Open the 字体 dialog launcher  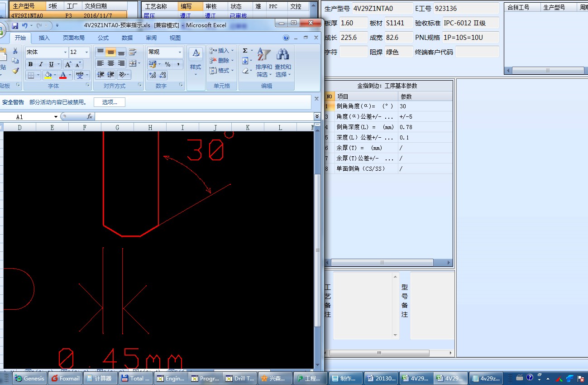88,85
